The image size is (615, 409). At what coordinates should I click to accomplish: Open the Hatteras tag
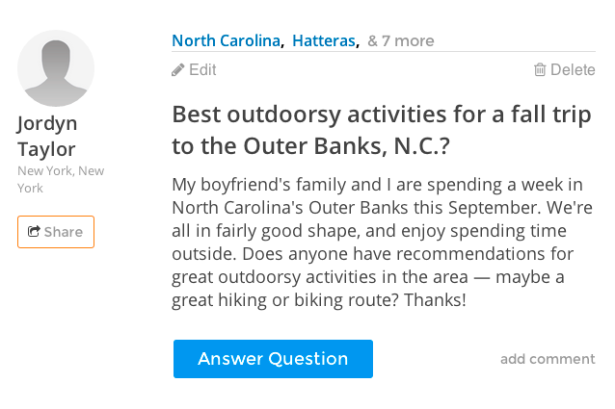(x=324, y=41)
